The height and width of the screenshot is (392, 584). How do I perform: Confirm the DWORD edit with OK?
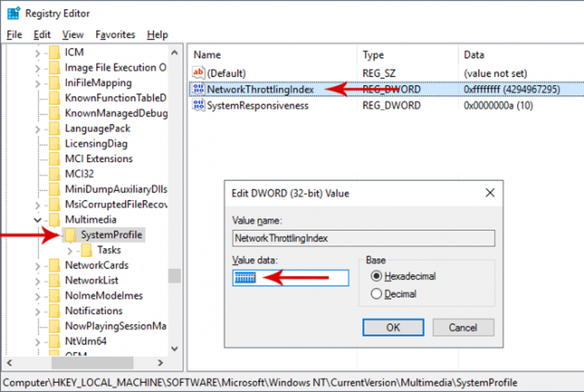tap(393, 328)
